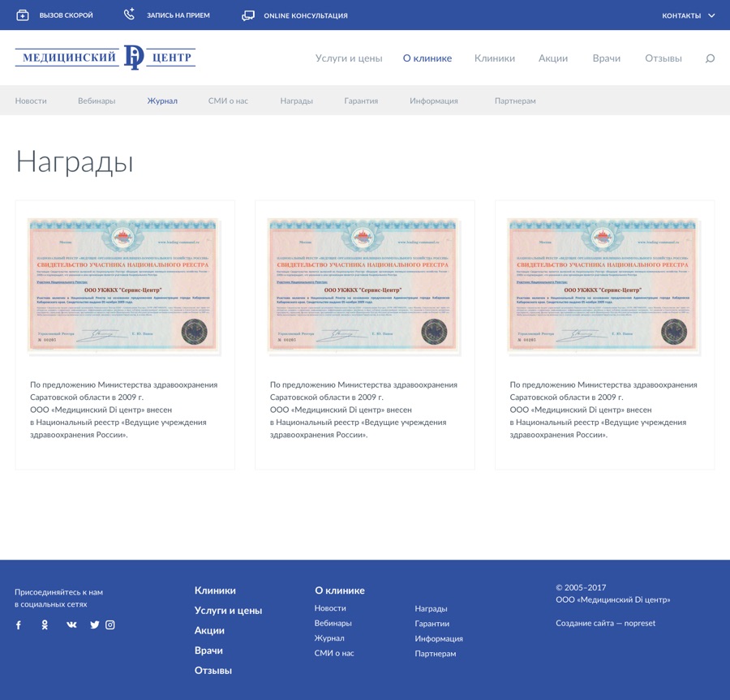Image resolution: width=730 pixels, height=700 pixels.
Task: Switch to the Награды submenu tab
Action: pyautogui.click(x=296, y=101)
